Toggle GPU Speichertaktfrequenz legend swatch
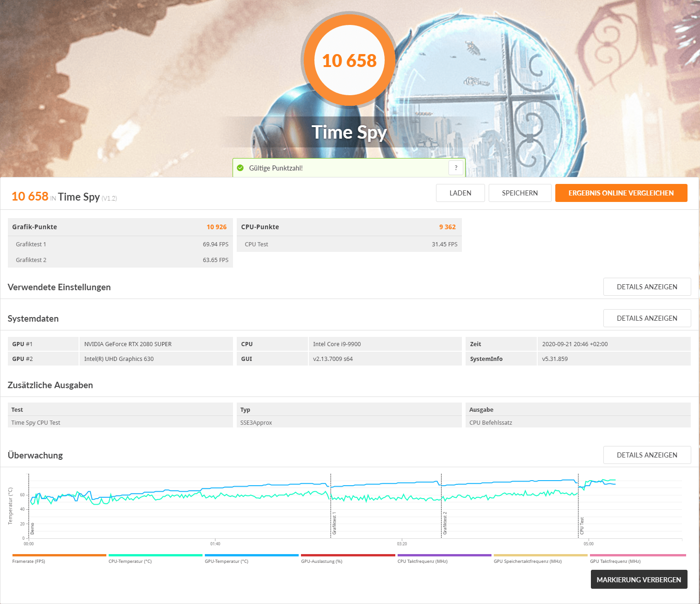 coord(540,555)
